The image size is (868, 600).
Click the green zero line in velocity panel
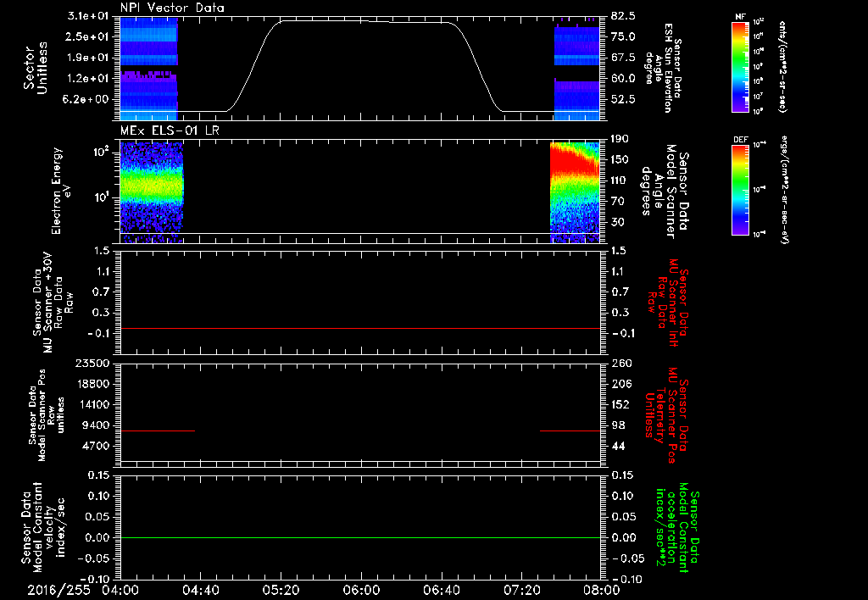(x=359, y=537)
